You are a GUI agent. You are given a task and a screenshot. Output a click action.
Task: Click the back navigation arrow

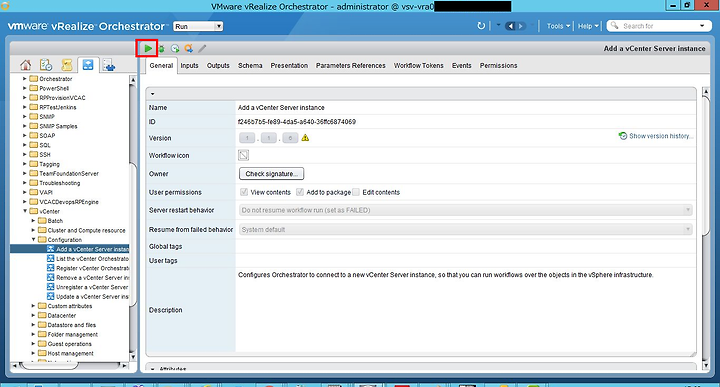510,26
